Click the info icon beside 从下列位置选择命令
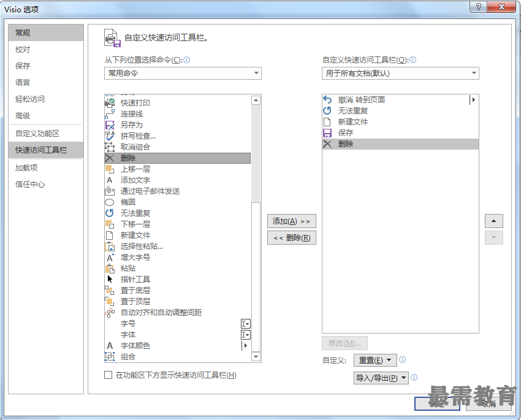This screenshot has height=420, width=521. [x=187, y=60]
